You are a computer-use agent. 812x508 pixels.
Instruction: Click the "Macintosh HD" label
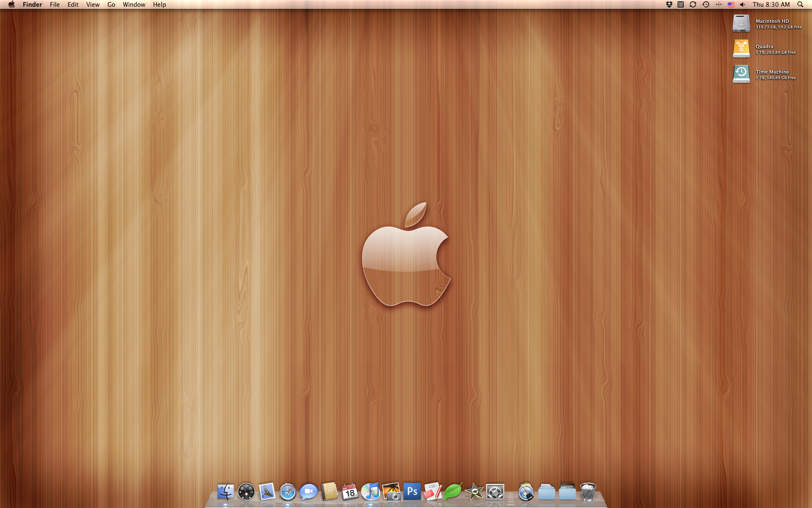772,21
